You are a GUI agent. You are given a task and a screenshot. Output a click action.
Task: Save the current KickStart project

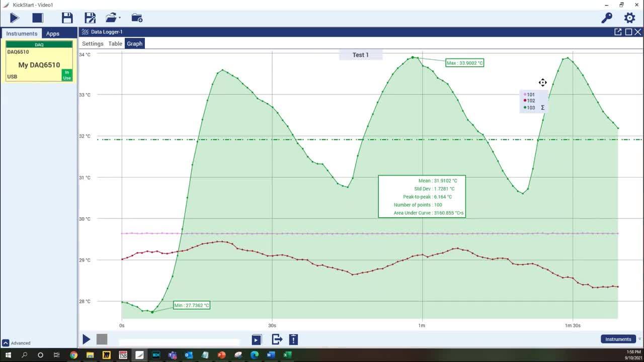(67, 18)
